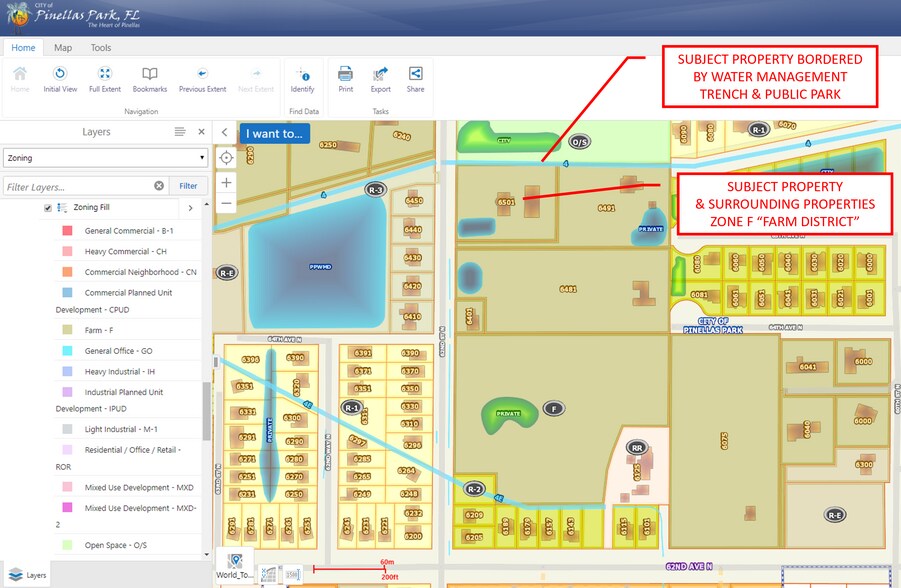Switch to the Tools ribbon tab

(x=101, y=48)
